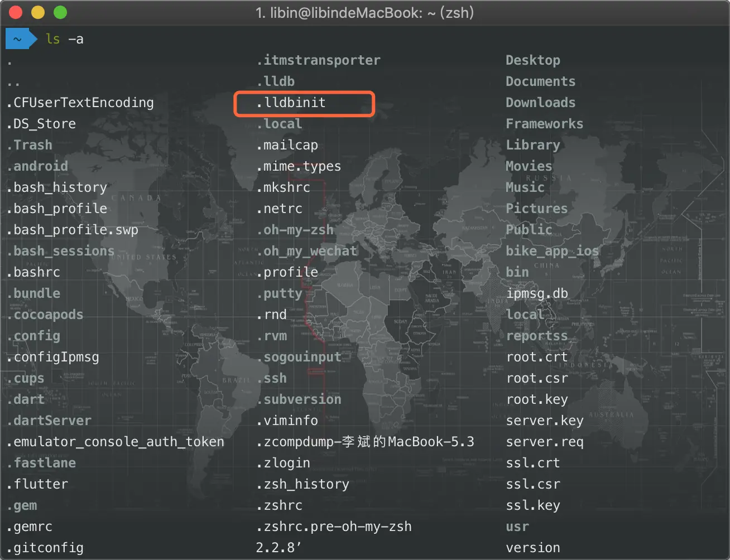The image size is (730, 560).
Task: Click the .local directory entry
Action: pos(280,124)
